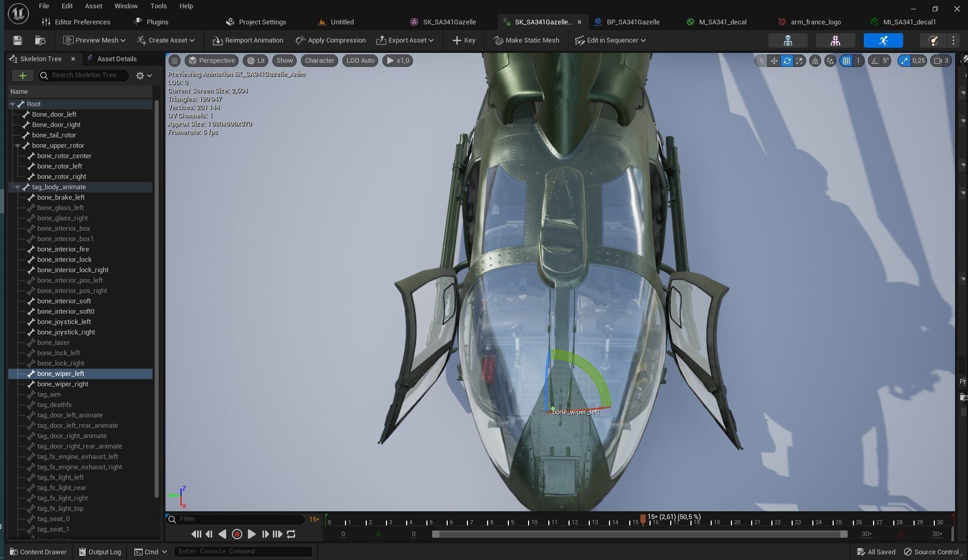Expand the Export Asset dropdown
The height and width of the screenshot is (560, 968).
405,40
